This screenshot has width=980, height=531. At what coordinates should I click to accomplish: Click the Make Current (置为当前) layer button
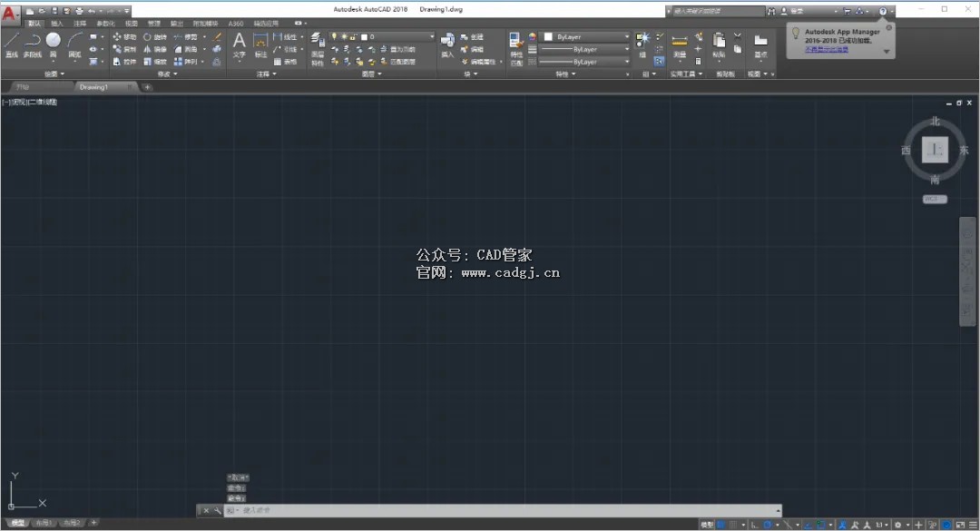[397, 49]
